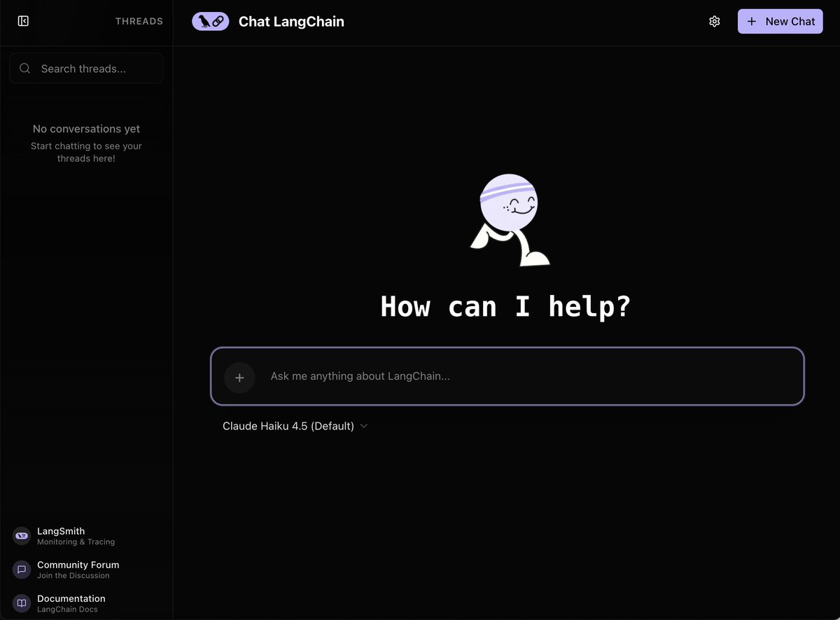The height and width of the screenshot is (620, 840).
Task: Open the Documentation LangChain Docs link
Action: (x=71, y=603)
